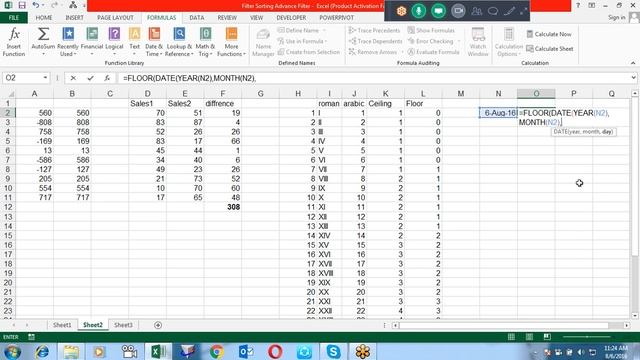This screenshot has height=360, width=640.
Task: Click the macro record icon in status bar
Action: coord(31,337)
